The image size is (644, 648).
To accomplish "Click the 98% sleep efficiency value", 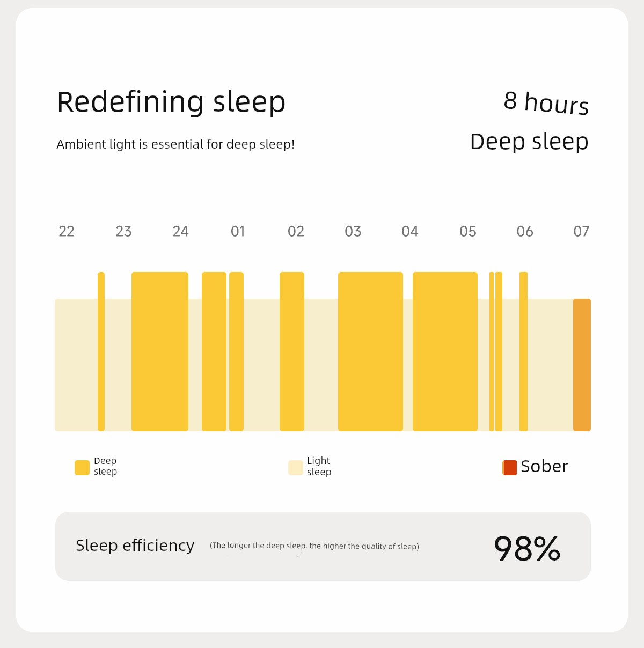I will (x=527, y=548).
